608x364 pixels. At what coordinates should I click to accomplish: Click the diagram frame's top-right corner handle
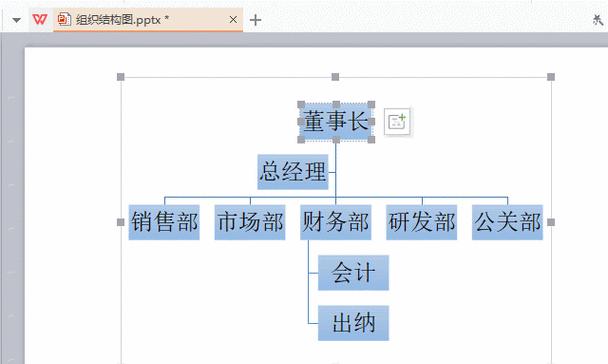click(551, 77)
